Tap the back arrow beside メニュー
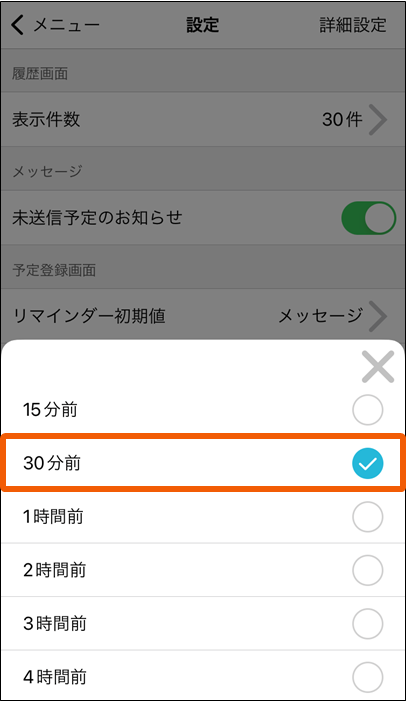 (x=17, y=25)
